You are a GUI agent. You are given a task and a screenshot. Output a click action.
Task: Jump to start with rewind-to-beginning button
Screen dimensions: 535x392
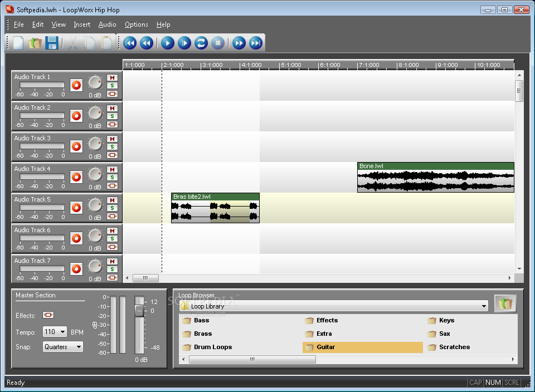(130, 43)
